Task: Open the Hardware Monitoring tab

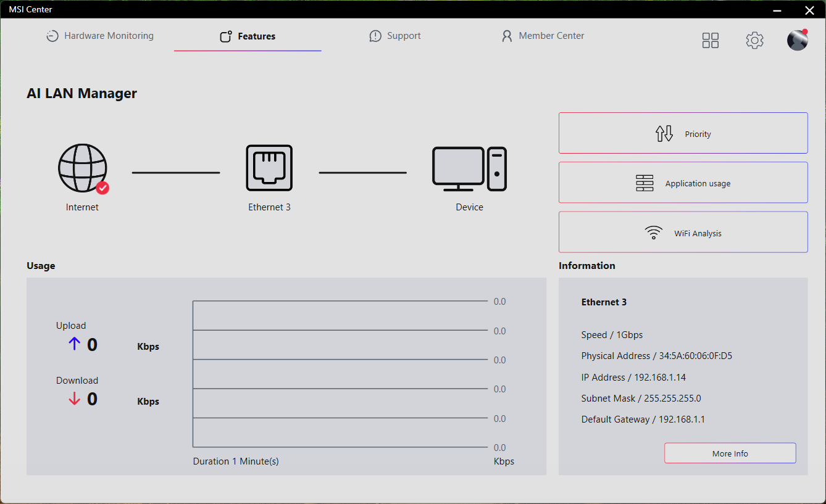Action: coord(100,36)
